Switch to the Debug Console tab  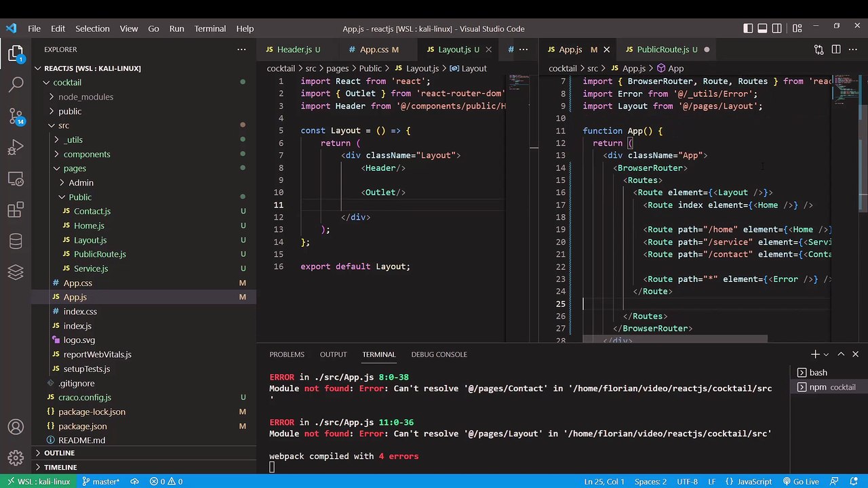pyautogui.click(x=439, y=354)
